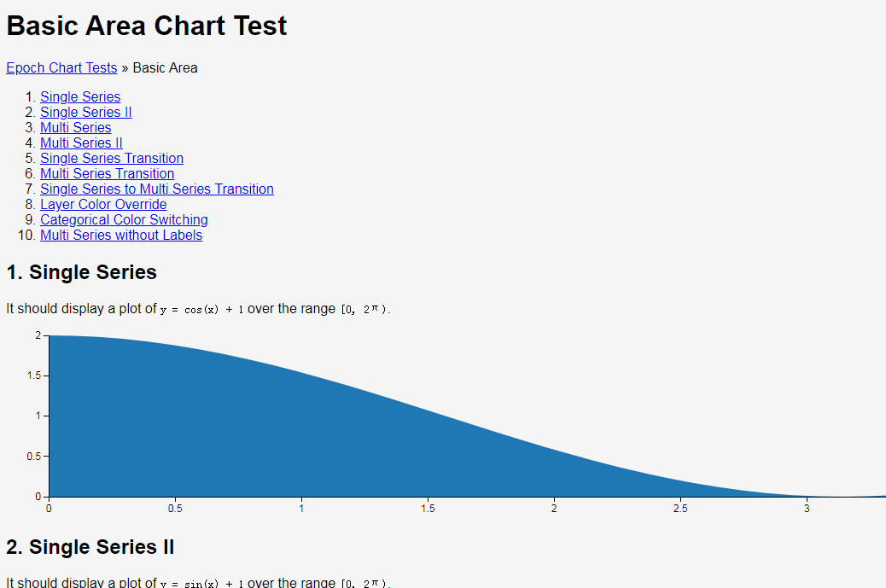Click Single Series Transition link
The width and height of the screenshot is (886, 588).
pos(112,158)
